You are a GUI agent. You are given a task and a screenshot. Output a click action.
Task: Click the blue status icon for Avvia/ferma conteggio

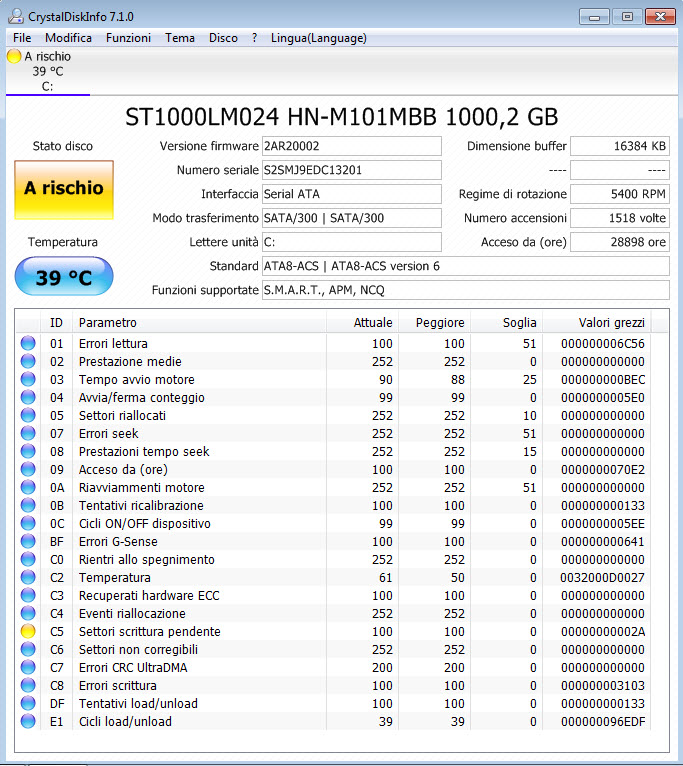point(28,397)
